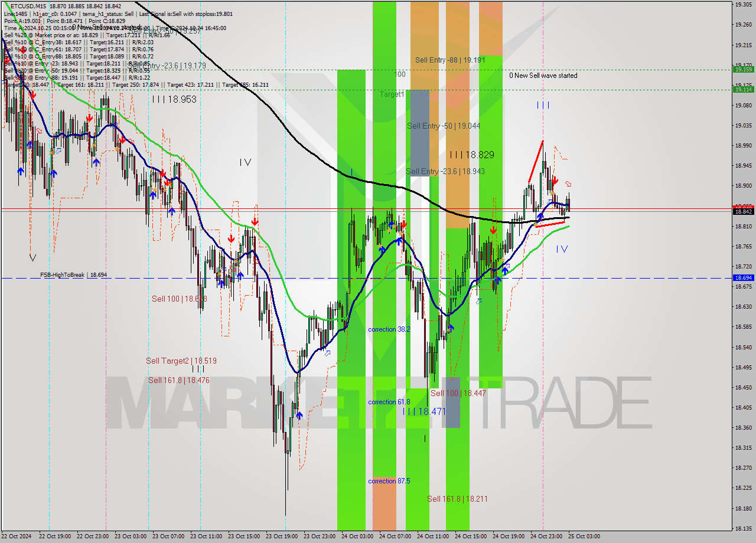This screenshot has width=756, height=543.
Task: Click the 'FSB-HighToBreak | 18.694' label
Action: (73, 275)
